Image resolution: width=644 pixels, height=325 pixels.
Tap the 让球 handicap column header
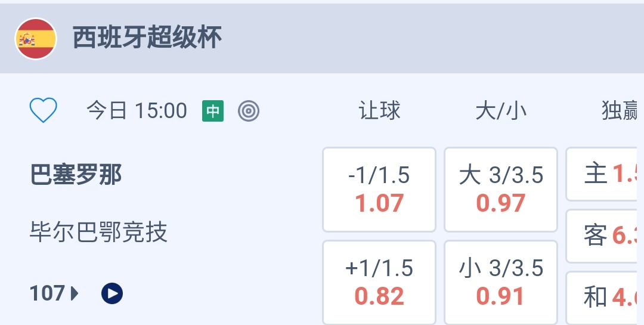coord(379,111)
